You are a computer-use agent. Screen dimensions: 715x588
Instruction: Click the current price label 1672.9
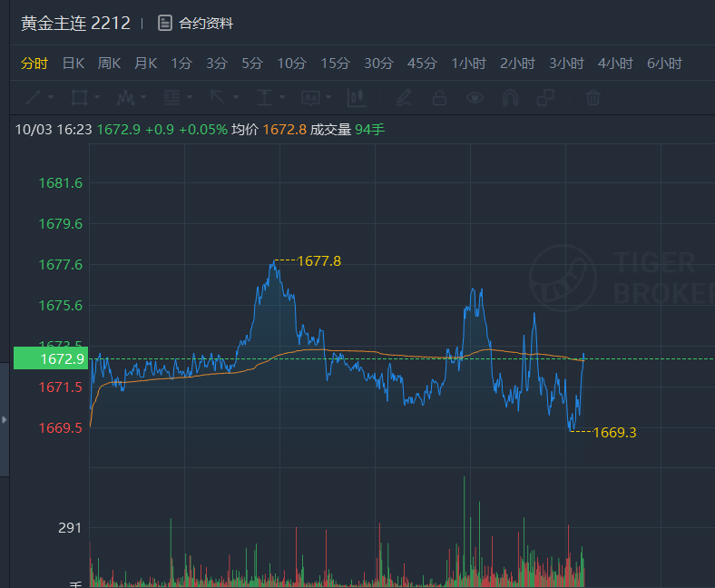pos(51,358)
